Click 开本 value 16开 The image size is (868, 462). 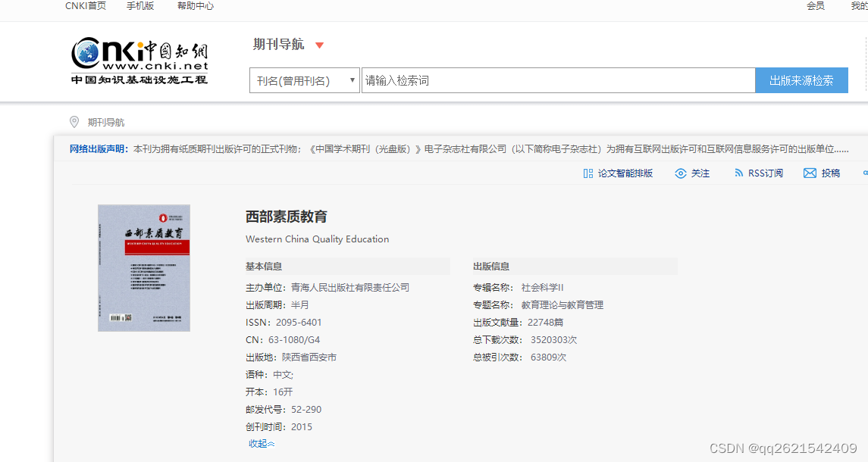click(283, 392)
